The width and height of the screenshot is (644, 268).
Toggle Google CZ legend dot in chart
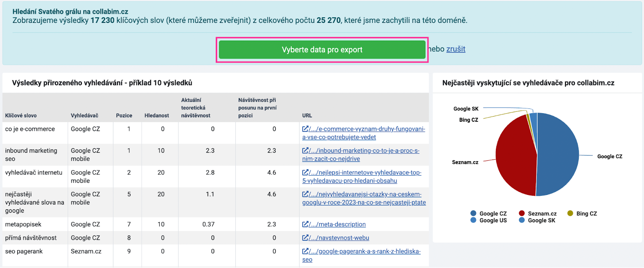[x=473, y=213]
